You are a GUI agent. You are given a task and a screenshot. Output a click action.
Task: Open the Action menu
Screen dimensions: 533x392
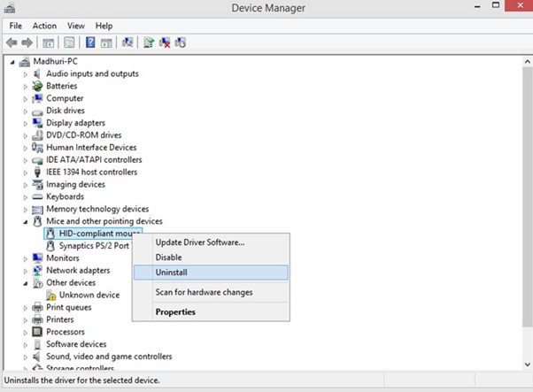tap(44, 26)
